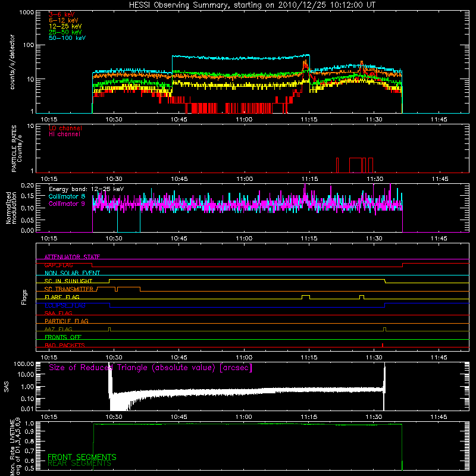Click the ATTENUATOR_STATE flag label
This screenshot has width=476, height=476.
(72, 257)
